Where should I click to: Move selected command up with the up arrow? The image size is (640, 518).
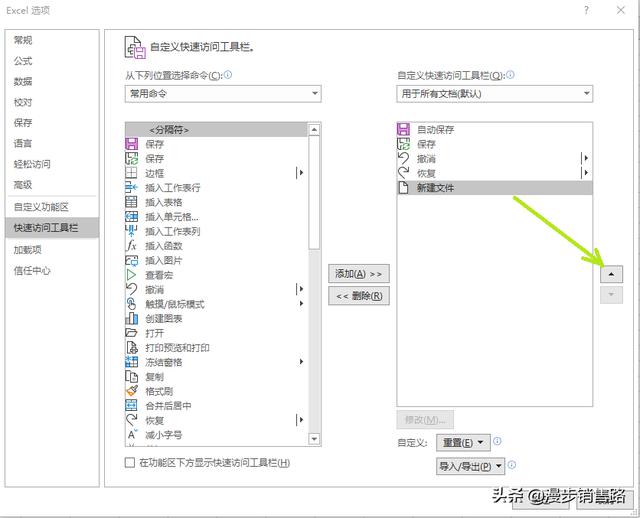coord(611,274)
